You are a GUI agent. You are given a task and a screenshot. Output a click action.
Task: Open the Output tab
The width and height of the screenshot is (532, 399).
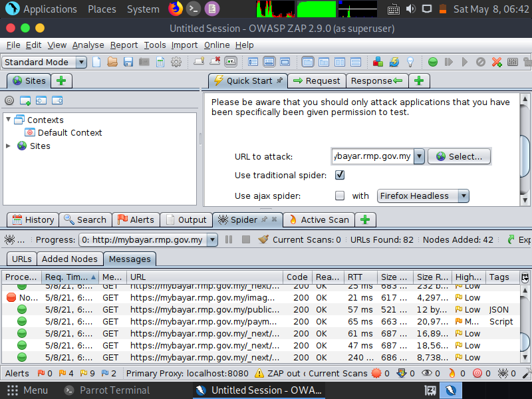tap(186, 220)
